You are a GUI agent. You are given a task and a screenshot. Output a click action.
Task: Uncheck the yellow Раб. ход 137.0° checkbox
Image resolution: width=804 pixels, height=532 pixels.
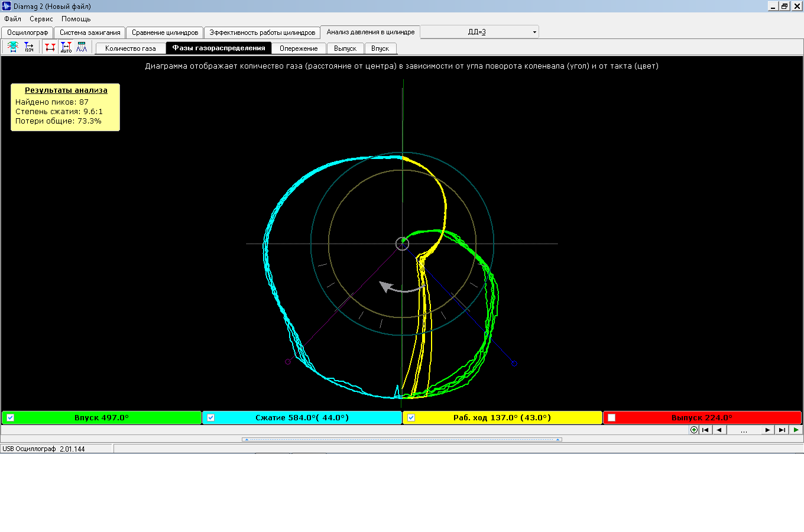tap(411, 418)
